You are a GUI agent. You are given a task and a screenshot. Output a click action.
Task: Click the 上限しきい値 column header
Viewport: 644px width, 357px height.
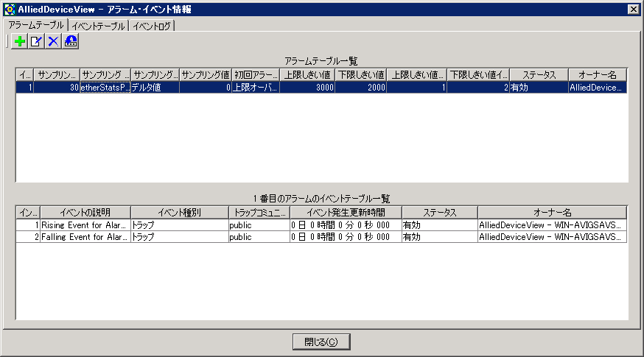[x=307, y=74]
